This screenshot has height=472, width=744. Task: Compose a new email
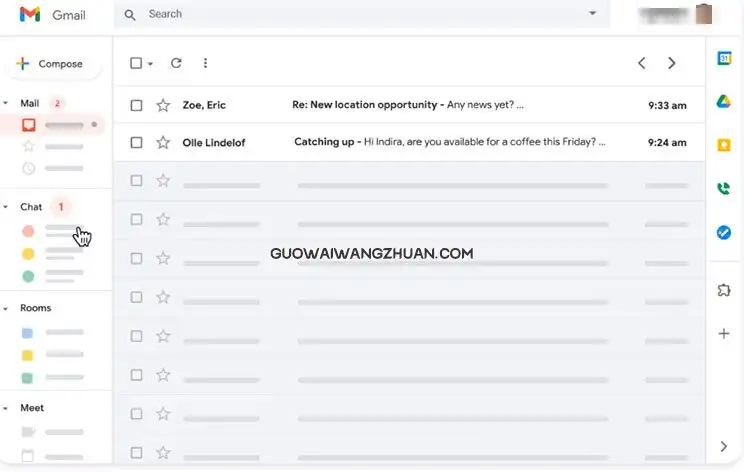[x=53, y=64]
